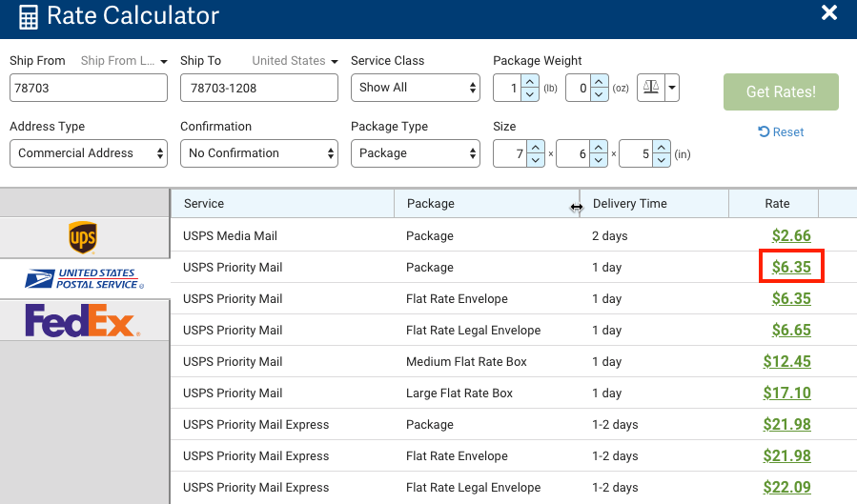Click the Large Flat Rate Box cell
Screen dimensions: 857x504
[x=459, y=393]
